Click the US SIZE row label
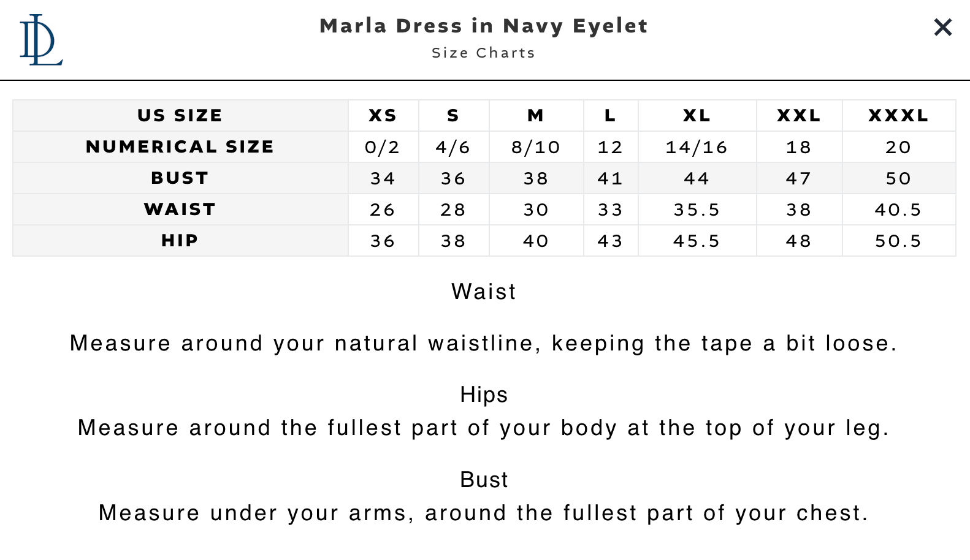 180,115
